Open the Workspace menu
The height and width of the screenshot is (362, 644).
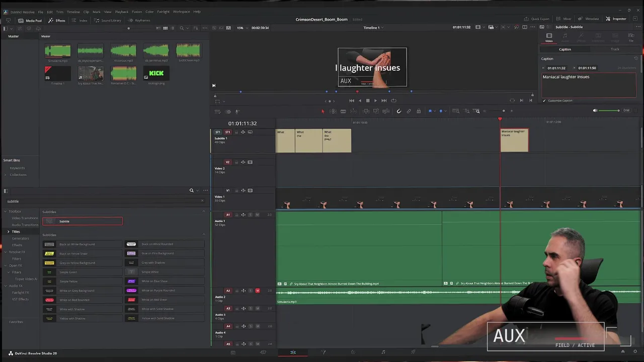pos(181,12)
